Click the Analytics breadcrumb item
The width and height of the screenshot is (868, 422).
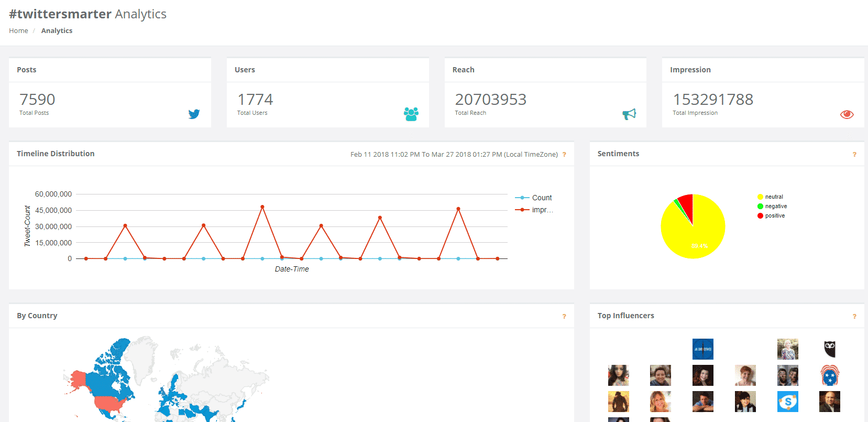57,31
